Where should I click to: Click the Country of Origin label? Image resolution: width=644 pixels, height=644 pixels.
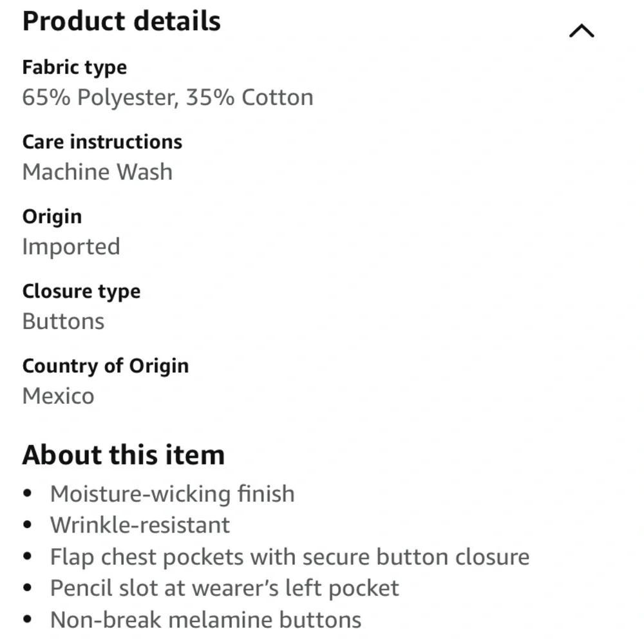coord(106,366)
